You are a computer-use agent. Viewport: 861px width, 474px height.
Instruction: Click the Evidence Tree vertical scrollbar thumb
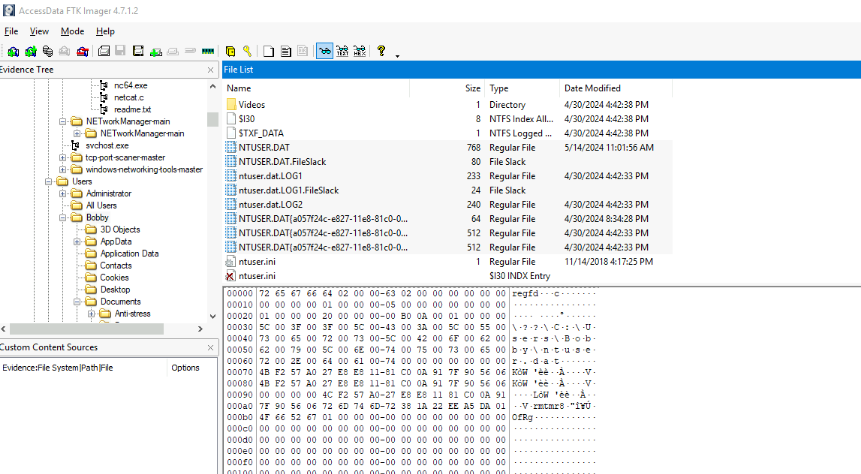pyautogui.click(x=212, y=118)
